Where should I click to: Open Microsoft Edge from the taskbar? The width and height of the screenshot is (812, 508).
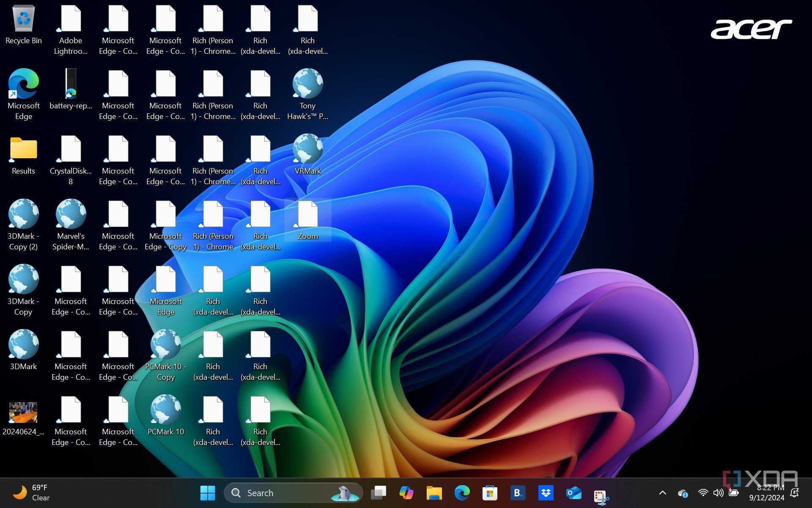[462, 493]
